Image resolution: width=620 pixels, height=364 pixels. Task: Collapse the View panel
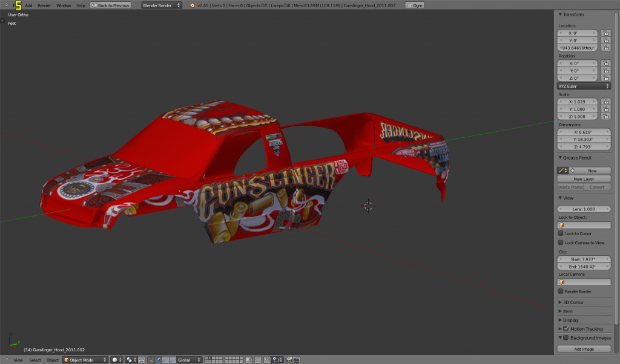tap(560, 198)
